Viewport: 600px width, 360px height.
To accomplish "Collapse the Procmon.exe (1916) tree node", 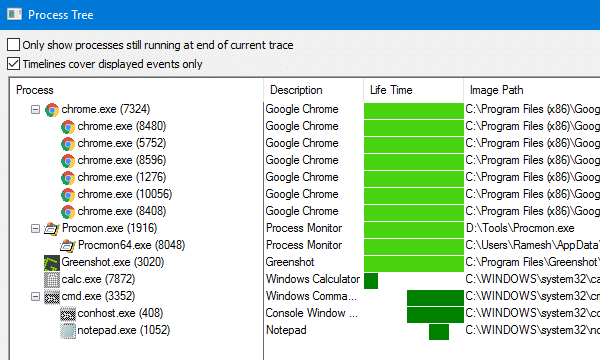I will point(35,229).
